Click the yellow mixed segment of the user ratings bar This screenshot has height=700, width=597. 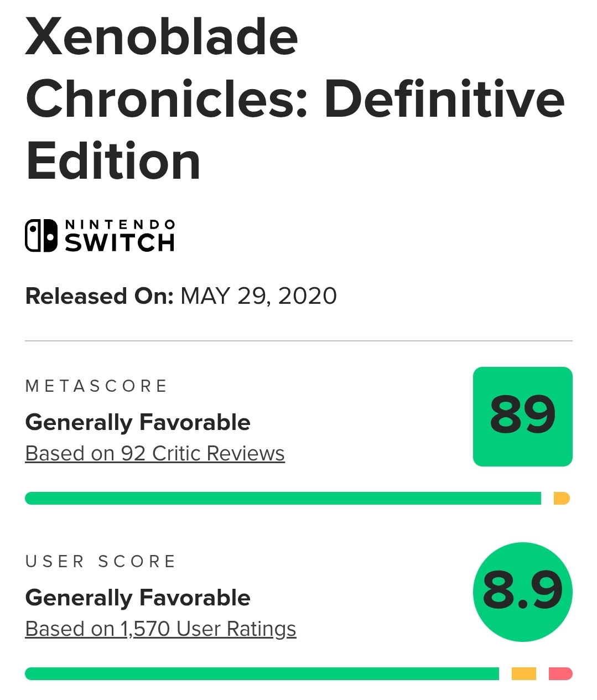523,673
